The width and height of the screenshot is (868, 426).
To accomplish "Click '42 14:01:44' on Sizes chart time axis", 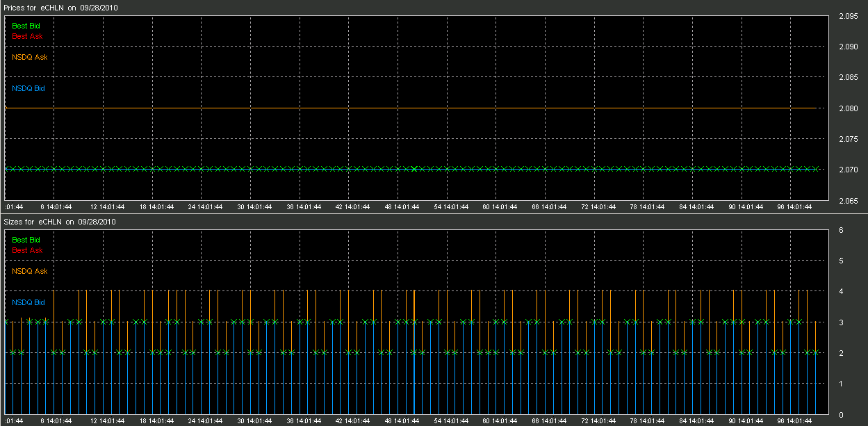I will pos(353,421).
